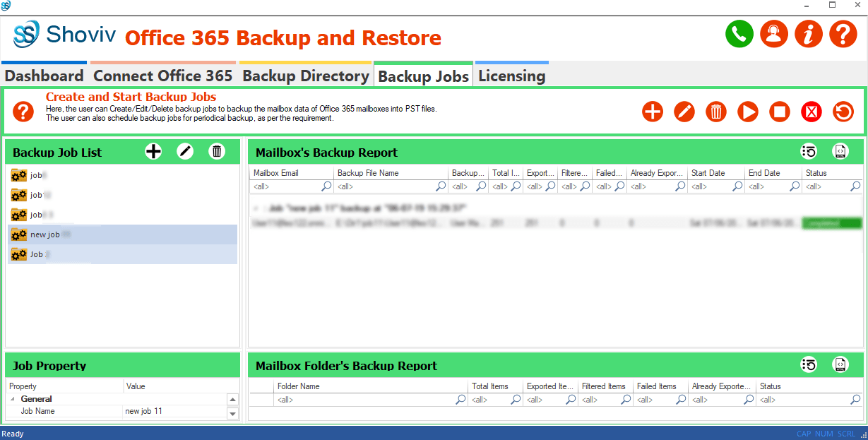
Task: Click search magnifier in Folder Name filter
Action: 461,400
